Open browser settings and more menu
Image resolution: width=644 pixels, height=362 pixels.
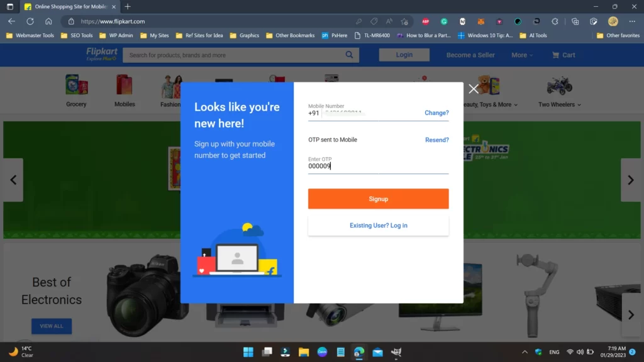tap(632, 21)
